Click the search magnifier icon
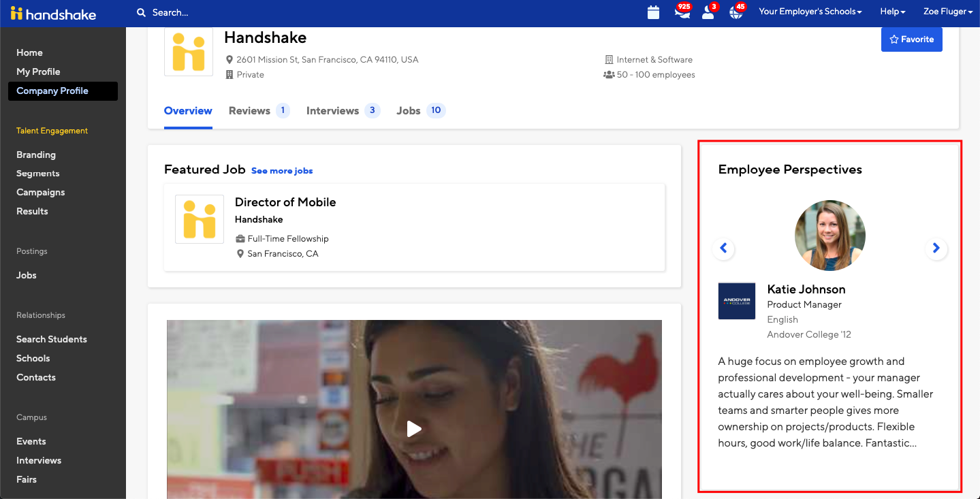Viewport: 980px width, 499px height. tap(141, 12)
